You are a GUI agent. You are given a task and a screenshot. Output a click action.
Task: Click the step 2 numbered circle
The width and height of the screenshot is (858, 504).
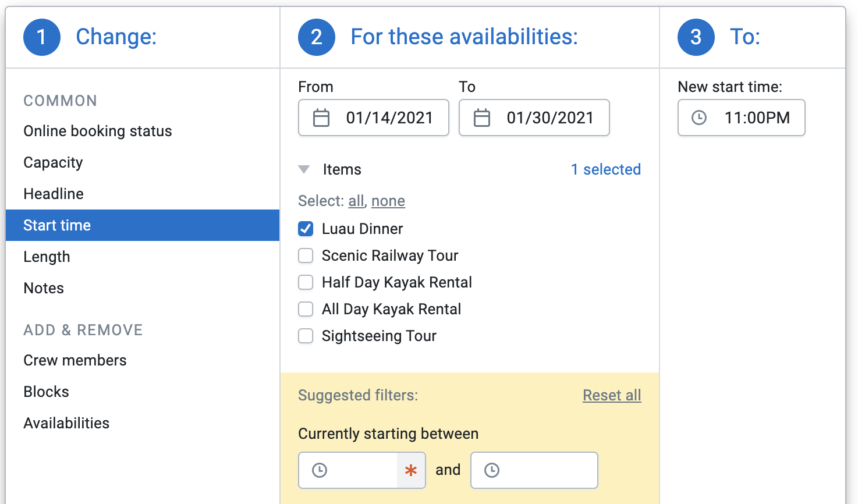click(317, 37)
